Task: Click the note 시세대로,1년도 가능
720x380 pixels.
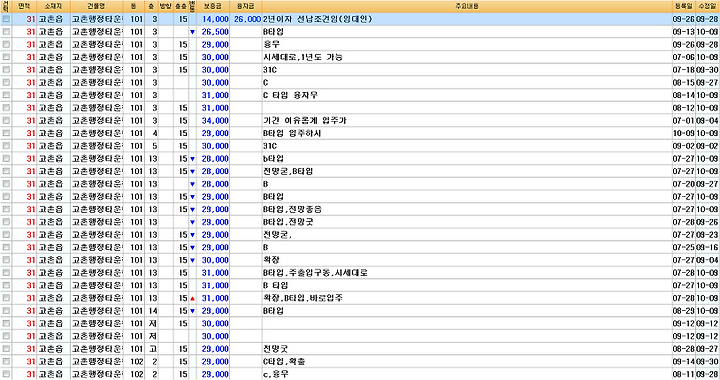Action: tap(303, 57)
